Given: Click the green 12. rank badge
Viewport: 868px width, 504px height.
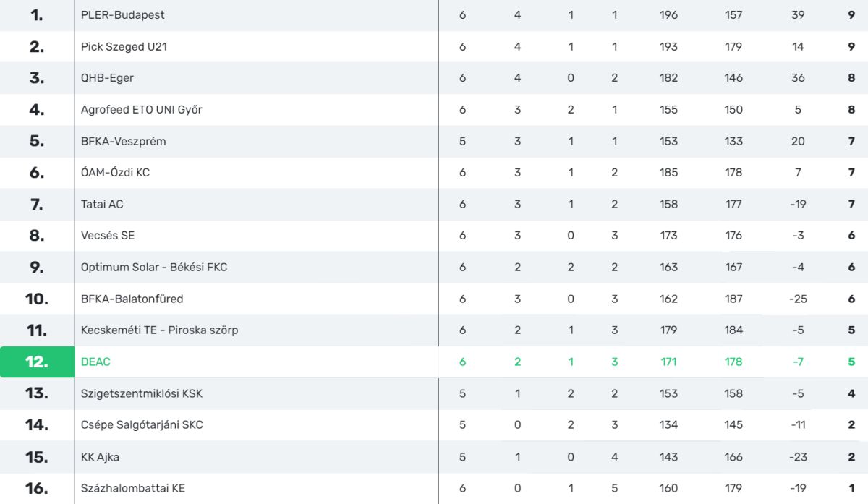Looking at the screenshot, I should point(37,362).
